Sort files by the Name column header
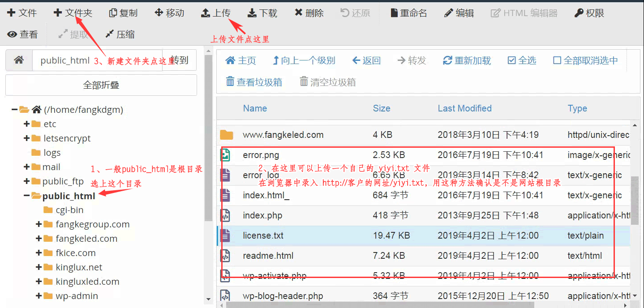Viewport: 644px width, 308px height. pyautogui.click(x=255, y=108)
